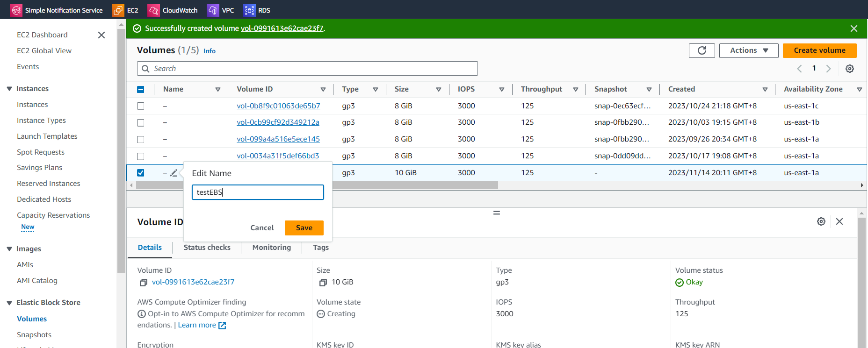Image resolution: width=868 pixels, height=348 pixels.
Task: Sort by Type column arrow
Action: tap(376, 89)
